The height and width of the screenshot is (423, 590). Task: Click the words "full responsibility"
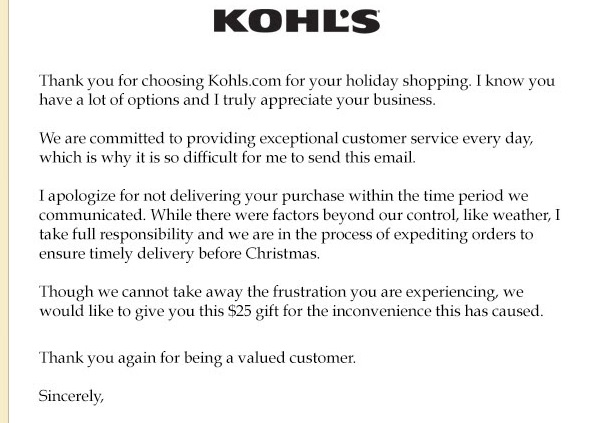(x=132, y=235)
